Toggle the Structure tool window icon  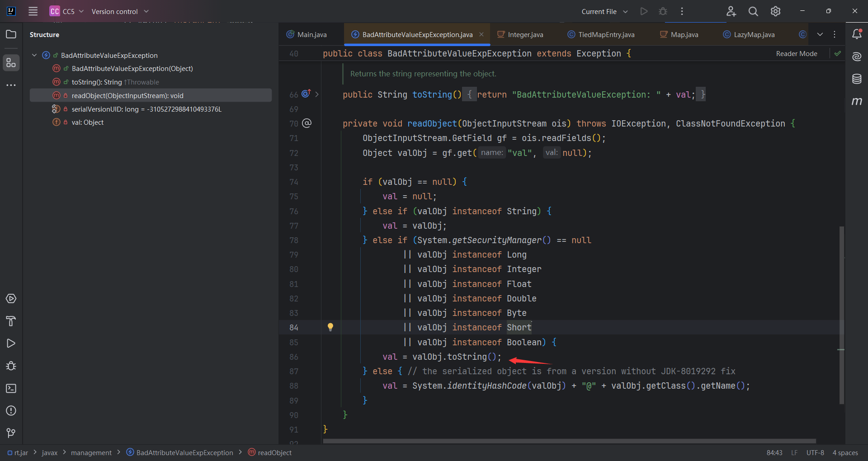tap(11, 63)
